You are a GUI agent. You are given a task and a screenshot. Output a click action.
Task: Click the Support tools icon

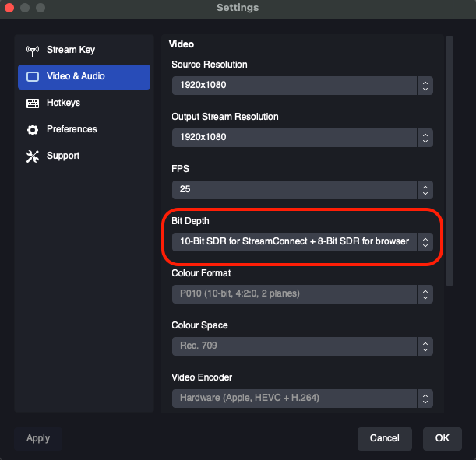[33, 156]
